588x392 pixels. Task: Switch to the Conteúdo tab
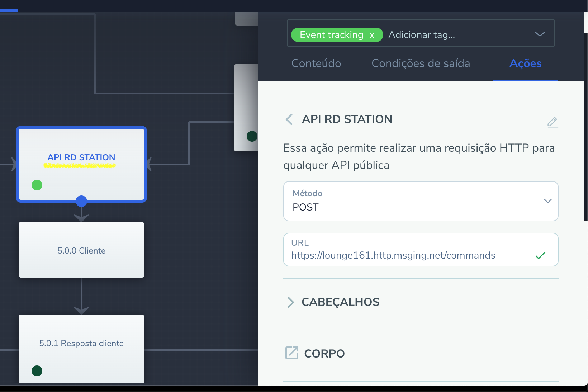tap(316, 63)
